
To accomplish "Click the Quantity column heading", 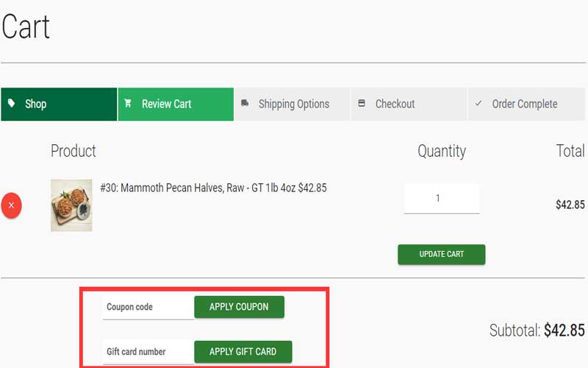I will pos(442,152).
